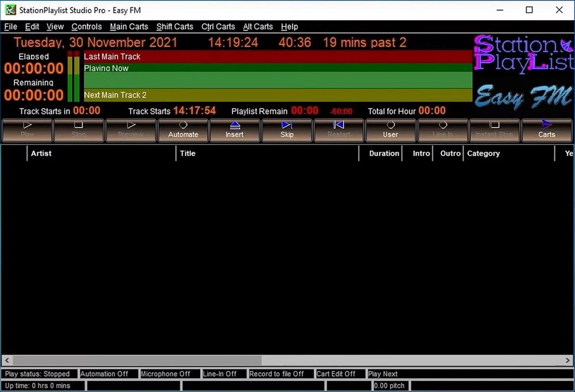This screenshot has height=392, width=575.
Task: Click the application icon in title bar
Action: point(10,10)
